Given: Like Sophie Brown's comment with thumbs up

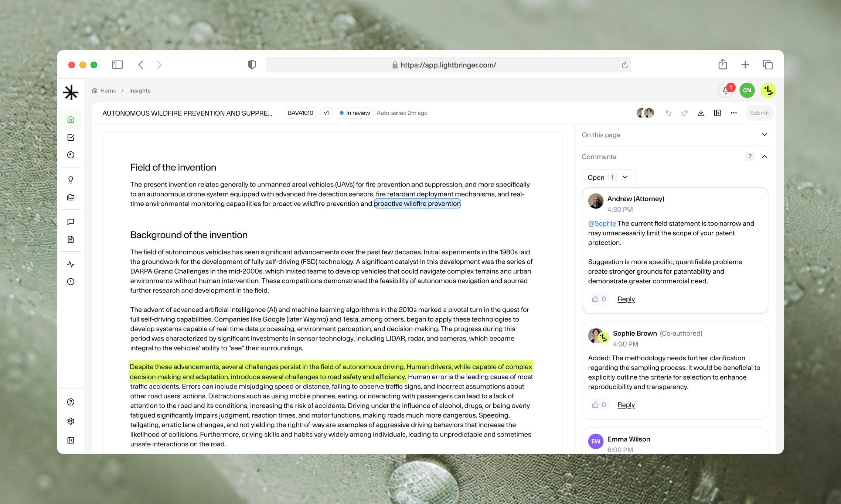Looking at the screenshot, I should tap(599, 405).
